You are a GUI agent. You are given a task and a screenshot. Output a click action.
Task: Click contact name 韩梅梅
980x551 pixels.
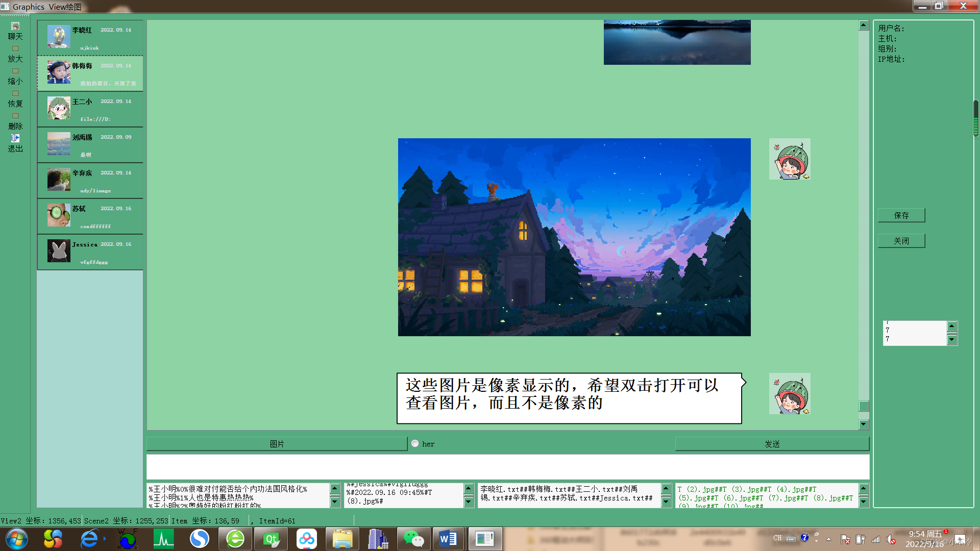[x=82, y=66]
